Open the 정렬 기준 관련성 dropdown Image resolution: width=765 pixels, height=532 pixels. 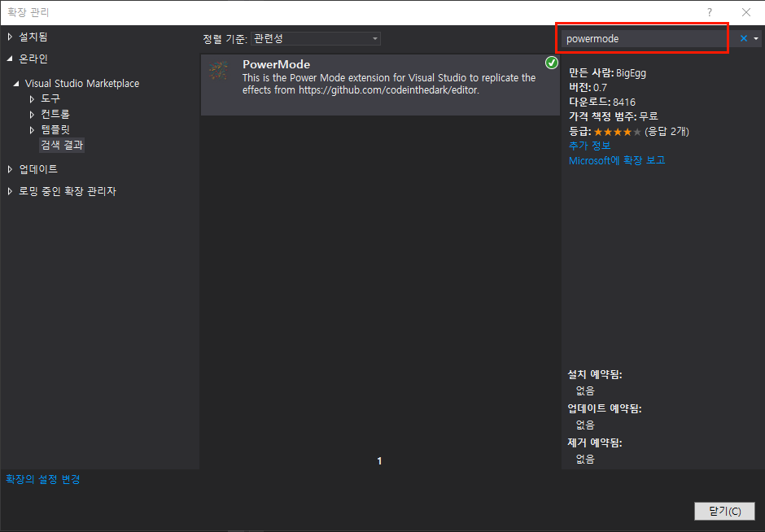[x=316, y=38]
